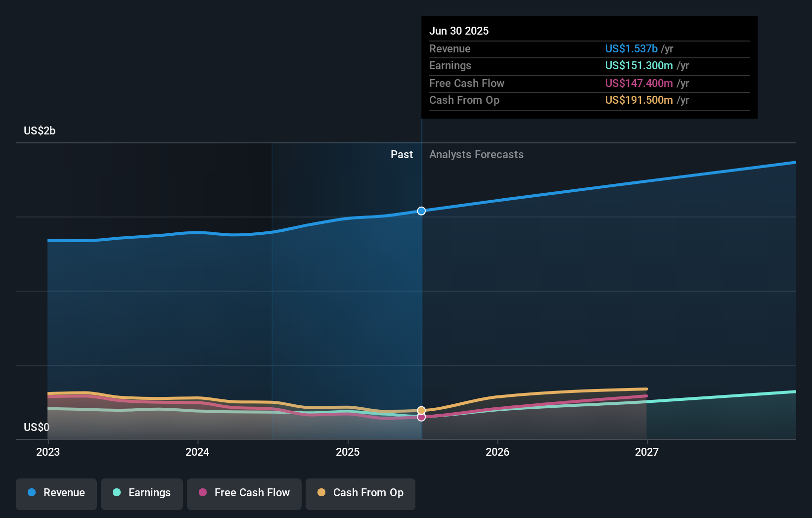812x518 pixels.
Task: Expand the Jun 30 2025 tooltip details
Action: [x=459, y=31]
